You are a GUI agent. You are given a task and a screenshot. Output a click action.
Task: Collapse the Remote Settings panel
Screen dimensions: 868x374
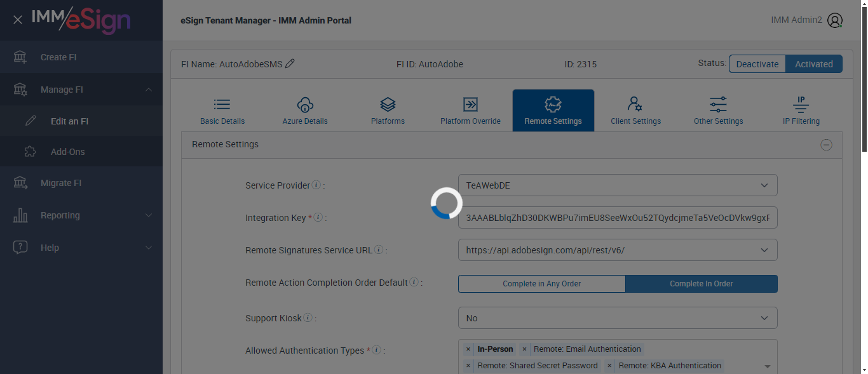coord(826,145)
